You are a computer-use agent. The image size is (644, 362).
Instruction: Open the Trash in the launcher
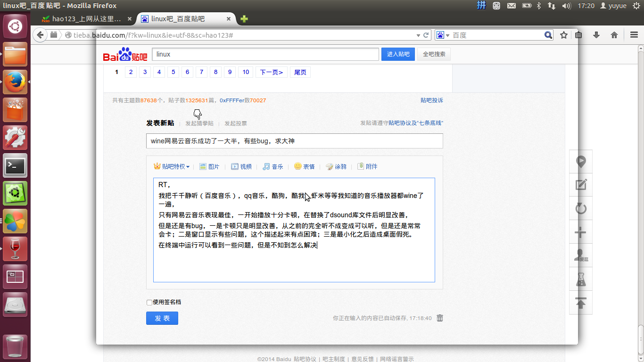(15, 347)
